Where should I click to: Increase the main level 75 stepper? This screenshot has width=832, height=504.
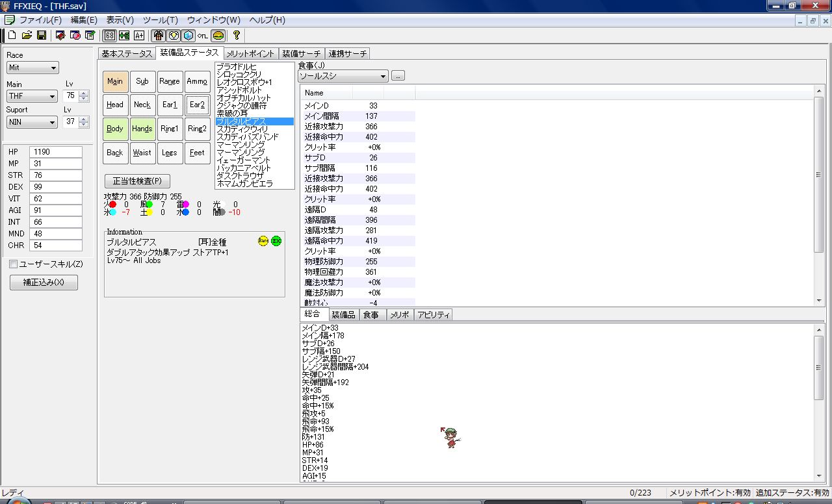coord(83,93)
